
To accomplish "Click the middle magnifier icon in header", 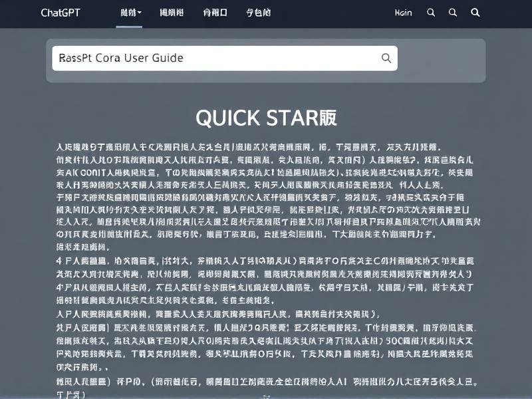I will 453,13.
